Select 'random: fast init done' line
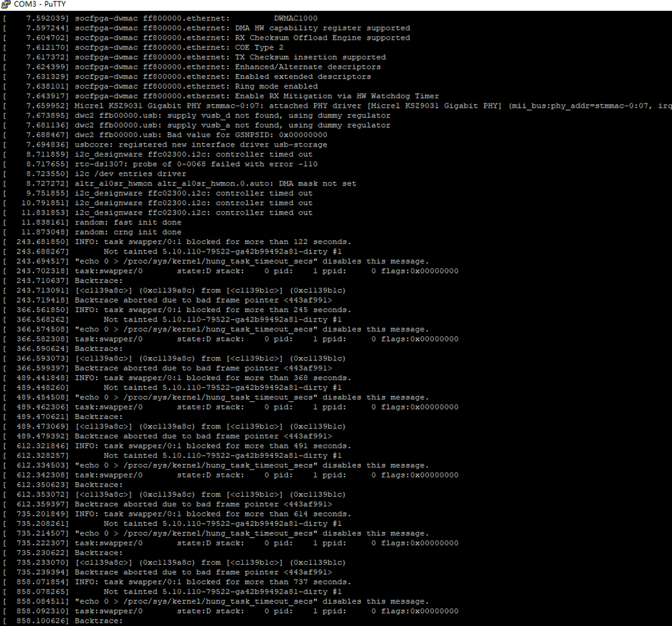The width and height of the screenshot is (672, 626). (92, 223)
